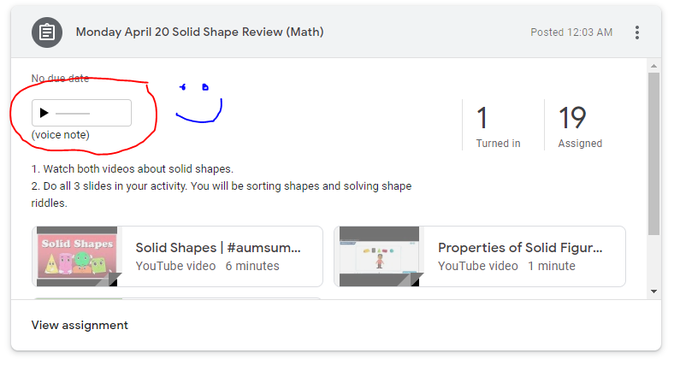Click the partially visible third attachment card

tap(177, 298)
